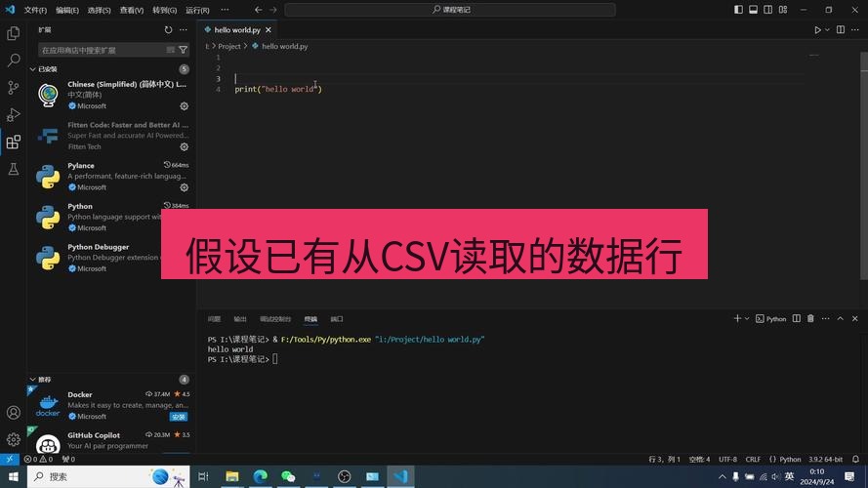
Task: Open the Run menu (运行)
Action: pyautogui.click(x=197, y=10)
